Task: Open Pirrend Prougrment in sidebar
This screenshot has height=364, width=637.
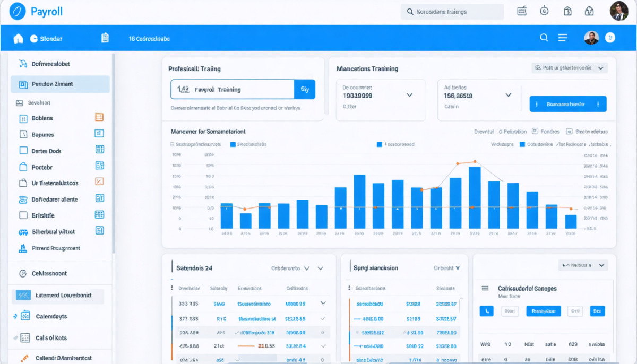Action: point(56,248)
